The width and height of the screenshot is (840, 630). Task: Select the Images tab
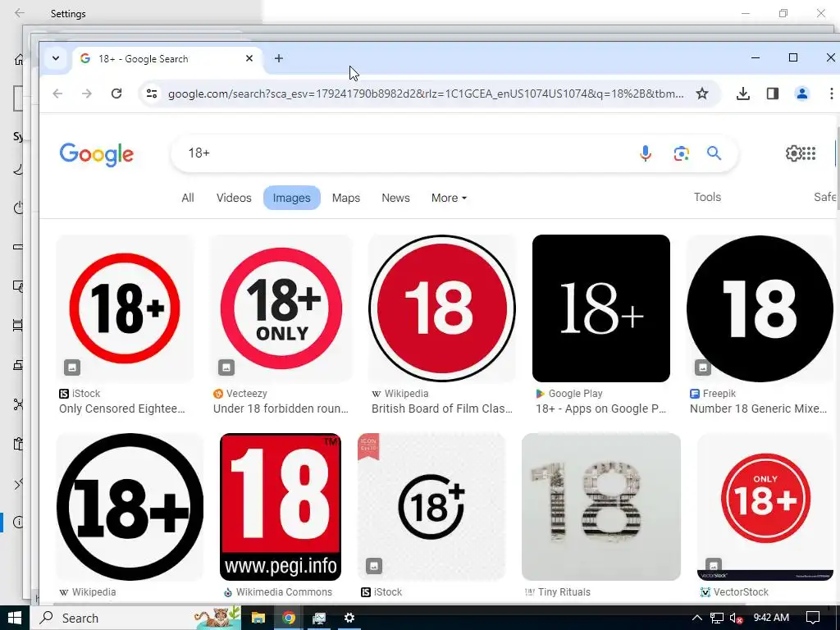pos(291,198)
